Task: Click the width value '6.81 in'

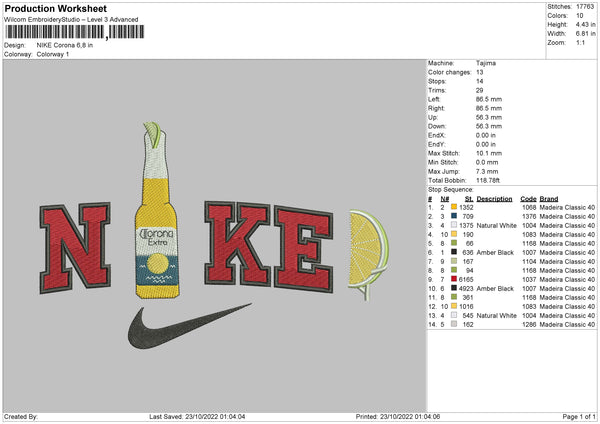Action: click(585, 34)
